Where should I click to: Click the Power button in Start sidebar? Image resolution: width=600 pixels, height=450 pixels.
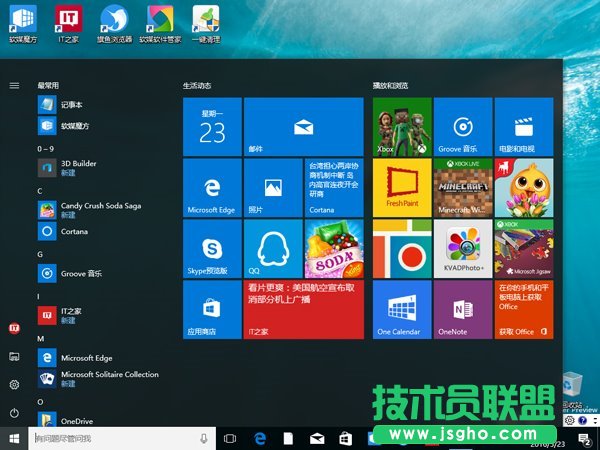point(14,413)
